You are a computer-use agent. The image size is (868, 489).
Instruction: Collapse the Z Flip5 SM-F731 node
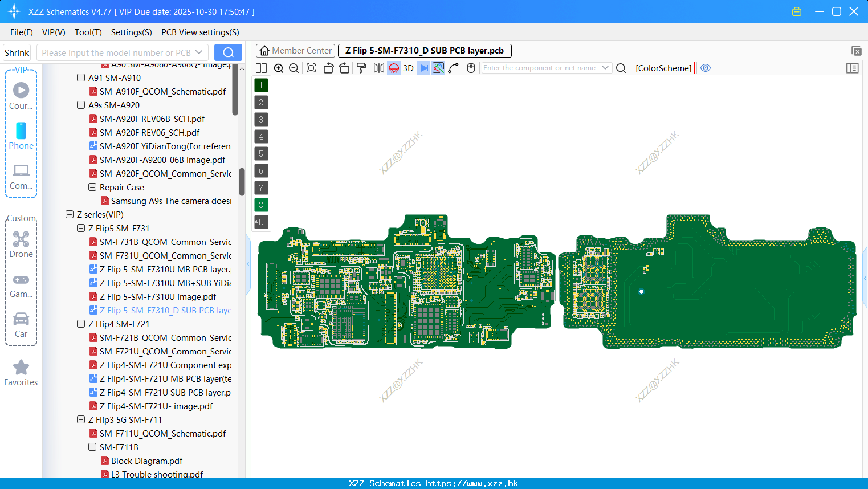click(x=81, y=228)
